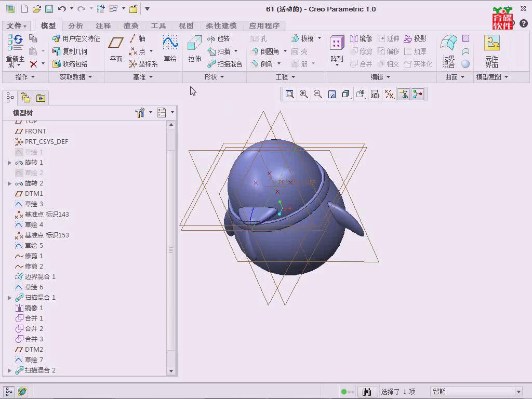Click the Repaint icon in graphics toolbar
The height and width of the screenshot is (399, 532).
click(x=332, y=94)
